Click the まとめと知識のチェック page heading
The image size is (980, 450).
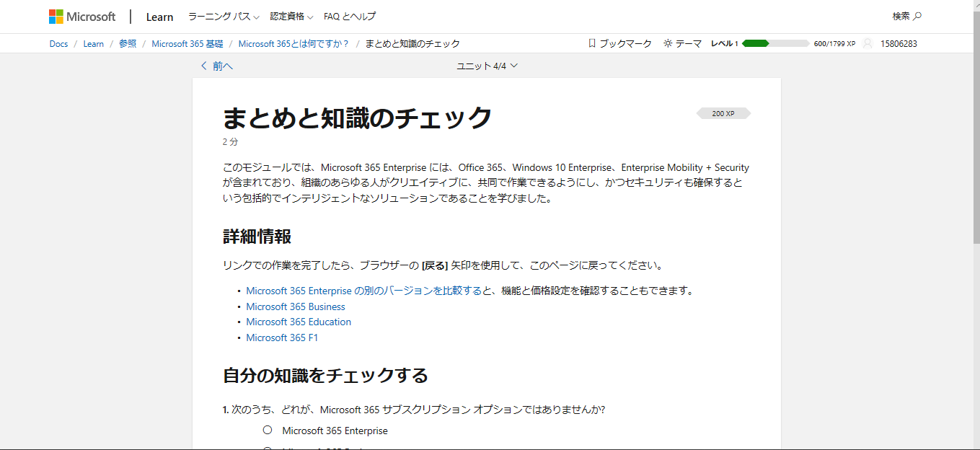(x=358, y=117)
